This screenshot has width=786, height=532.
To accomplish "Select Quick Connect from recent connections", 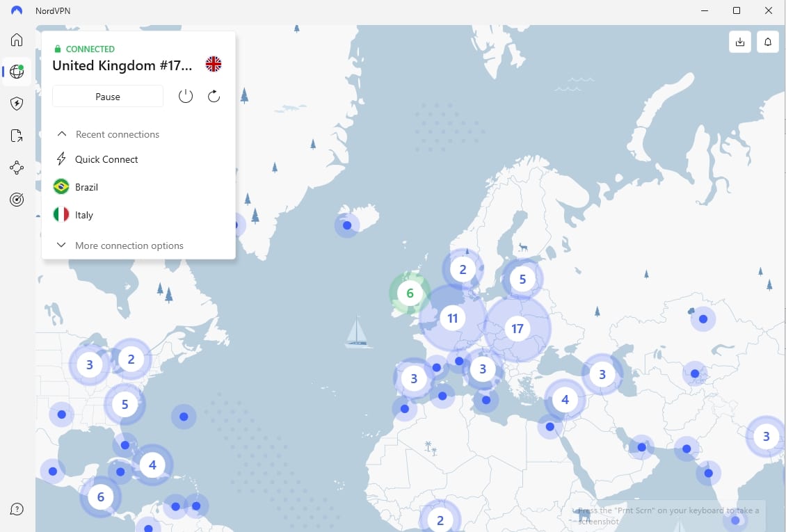I will pos(106,159).
